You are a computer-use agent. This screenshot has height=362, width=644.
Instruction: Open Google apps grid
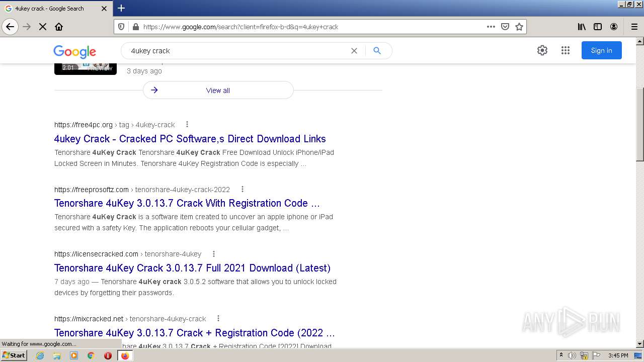(x=566, y=50)
